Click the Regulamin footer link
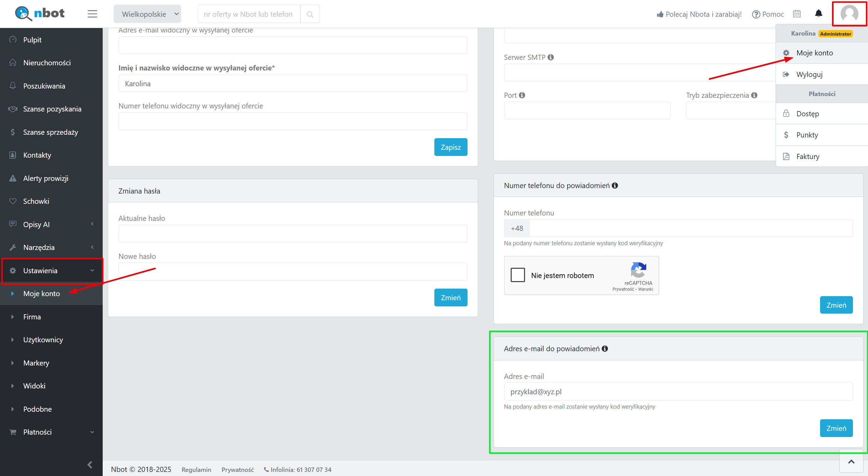Screen dimensions: 868x476 (196, 470)
